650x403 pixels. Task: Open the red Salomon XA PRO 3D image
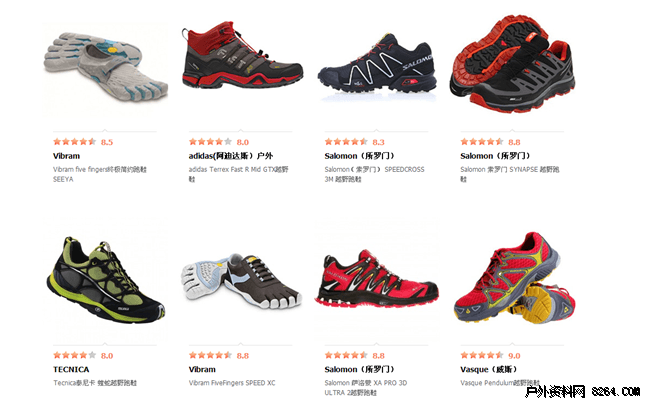coord(377,278)
